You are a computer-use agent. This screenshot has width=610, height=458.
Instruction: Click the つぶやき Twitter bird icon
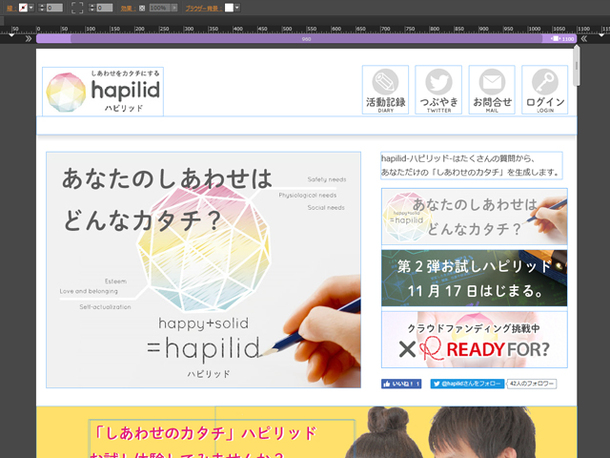[x=439, y=82]
